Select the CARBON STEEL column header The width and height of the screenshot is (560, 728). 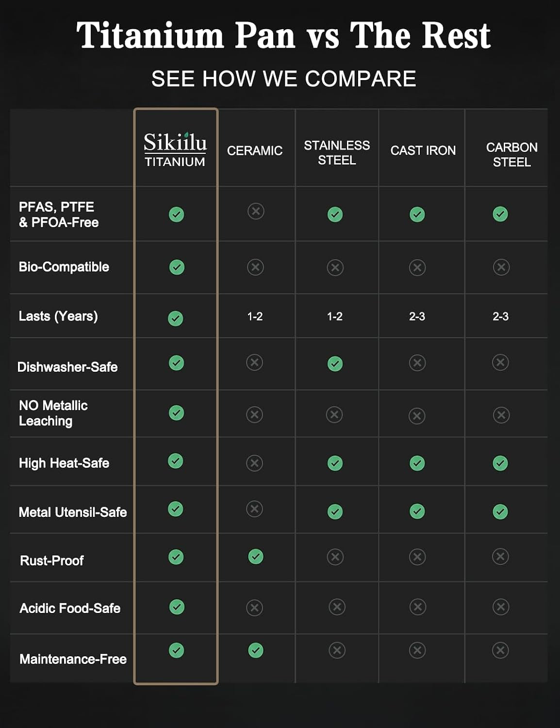click(512, 154)
